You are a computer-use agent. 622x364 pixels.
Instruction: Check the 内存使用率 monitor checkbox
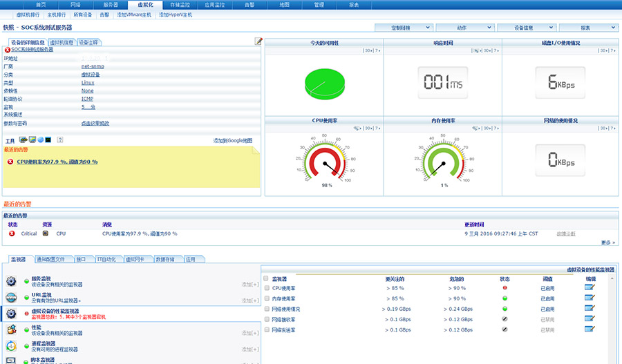(x=267, y=298)
